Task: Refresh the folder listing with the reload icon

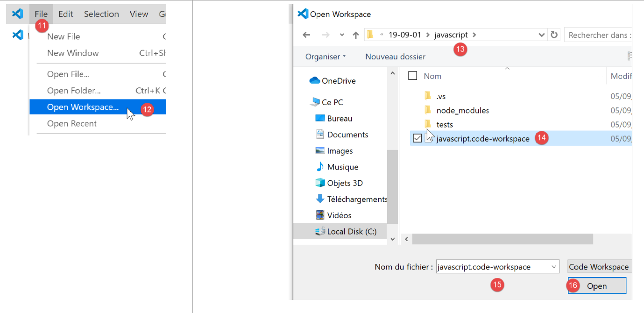Action: (554, 35)
